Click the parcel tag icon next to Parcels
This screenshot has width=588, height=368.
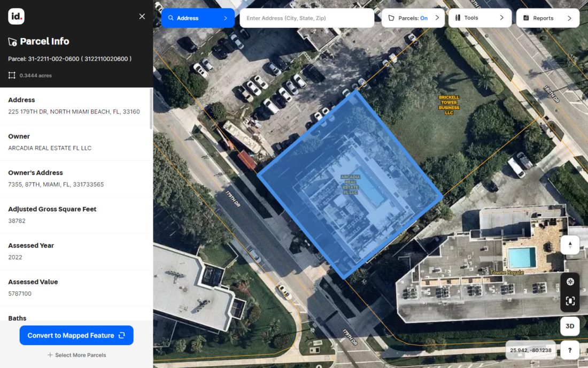click(x=392, y=18)
